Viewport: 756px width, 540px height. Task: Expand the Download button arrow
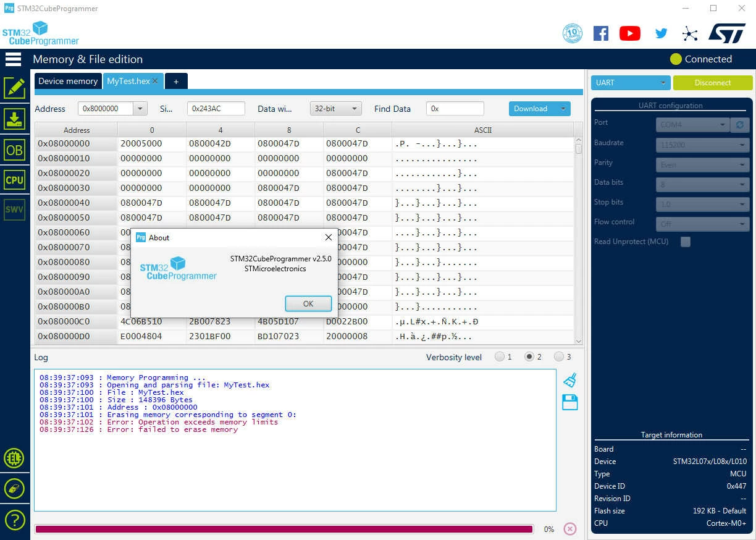[x=563, y=109]
